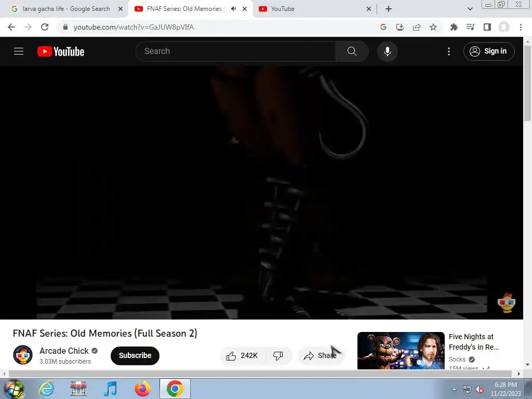Viewport: 532px width, 399px height.
Task: Mute the tab via the speaker icon
Action: click(233, 9)
